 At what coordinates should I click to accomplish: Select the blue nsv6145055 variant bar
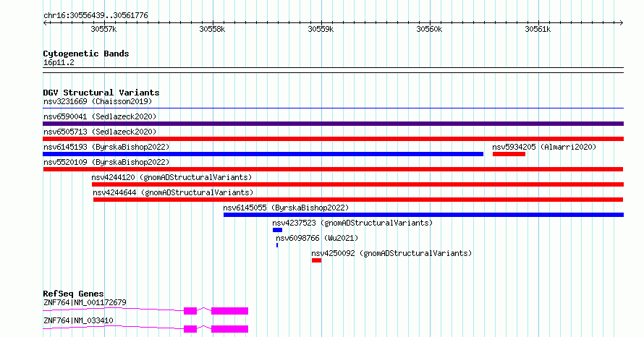tap(423, 215)
